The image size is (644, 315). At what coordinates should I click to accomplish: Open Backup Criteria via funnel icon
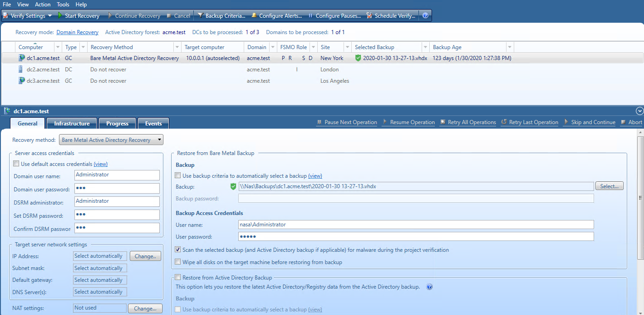click(201, 15)
